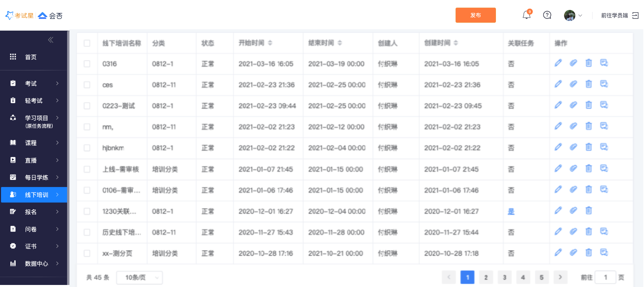The height and width of the screenshot is (287, 644).
Task: Click the attachment link icon for ces row
Action: pos(574,84)
